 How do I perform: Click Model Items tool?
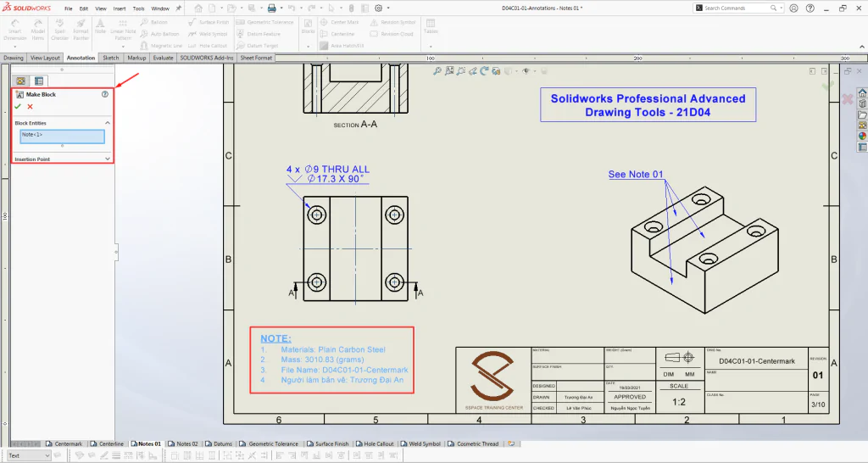37,30
